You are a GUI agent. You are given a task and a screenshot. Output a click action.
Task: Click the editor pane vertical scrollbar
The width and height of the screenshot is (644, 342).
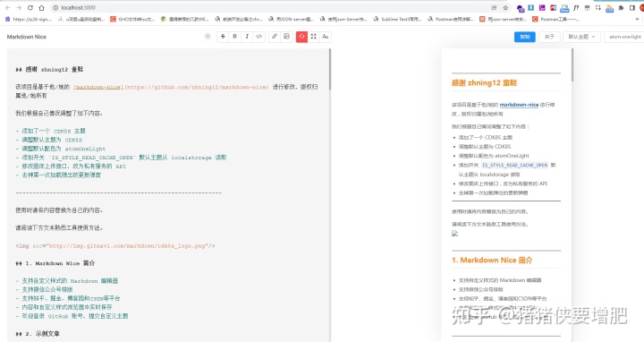point(329,70)
